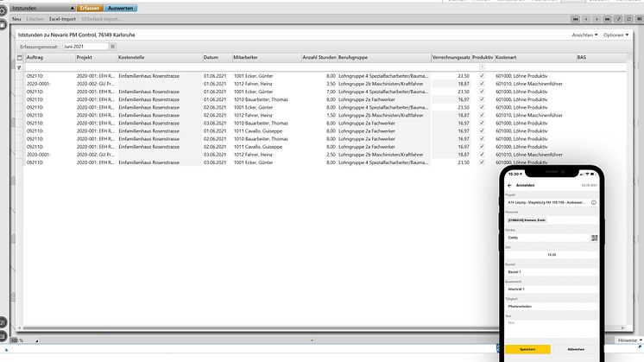
Task: Click the filter icon under Produktiv column
Action: pyautogui.click(x=482, y=67)
